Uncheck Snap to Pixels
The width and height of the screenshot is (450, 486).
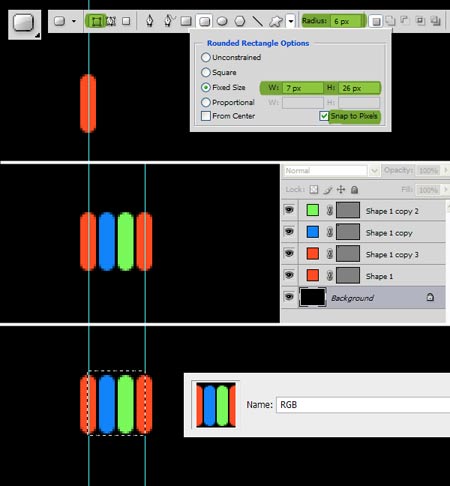(324, 116)
